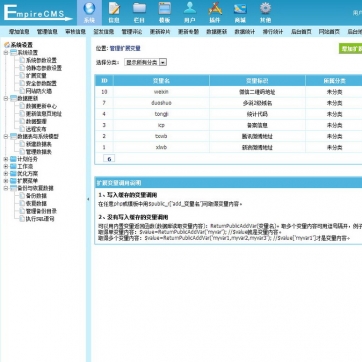This screenshot has width=362, height=362.
Task: Click page icon beside 新建数据表
Action: click(x=22, y=144)
